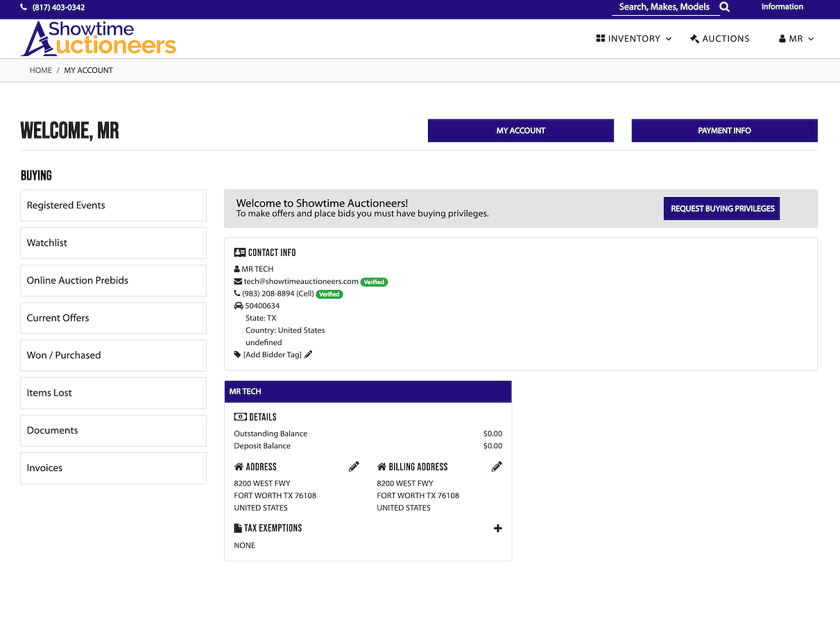Edit billing address via pencil icon
This screenshot has height=630, width=840.
click(497, 467)
